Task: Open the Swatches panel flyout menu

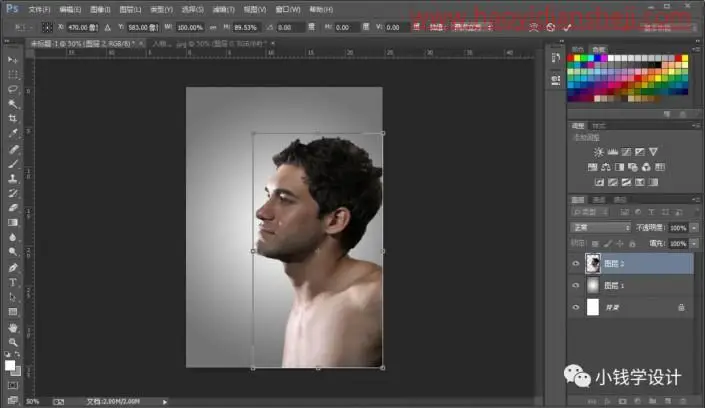Action: click(696, 49)
